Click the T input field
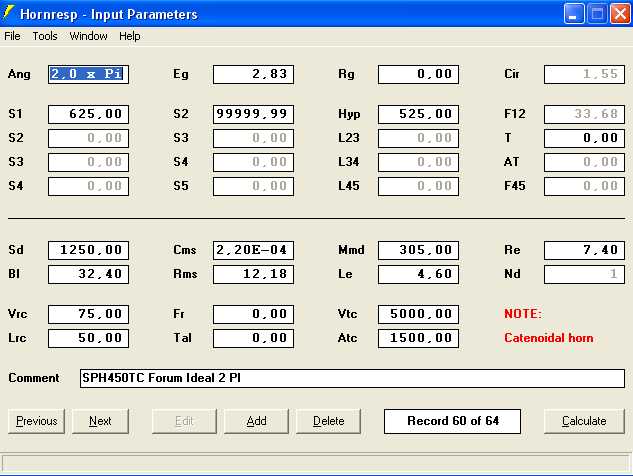Image resolution: width=633 pixels, height=476 pixels. coord(584,138)
